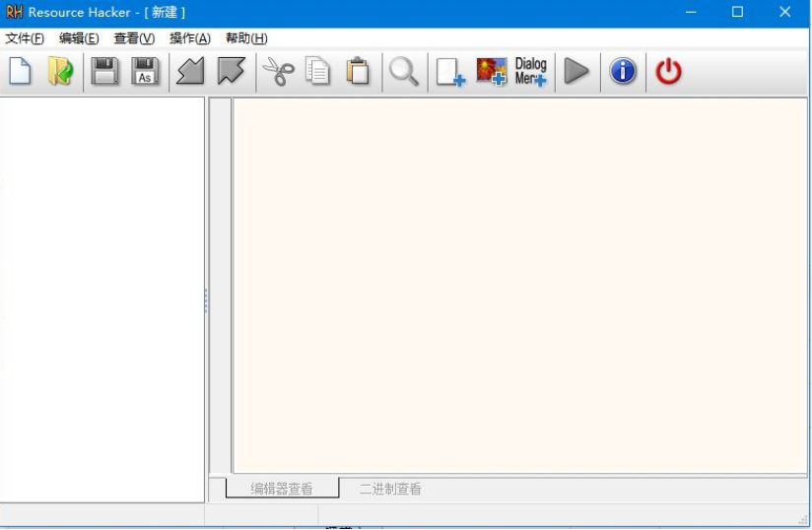The width and height of the screenshot is (812, 530).
Task: Open the 编辑(E) menu
Action: (x=79, y=38)
